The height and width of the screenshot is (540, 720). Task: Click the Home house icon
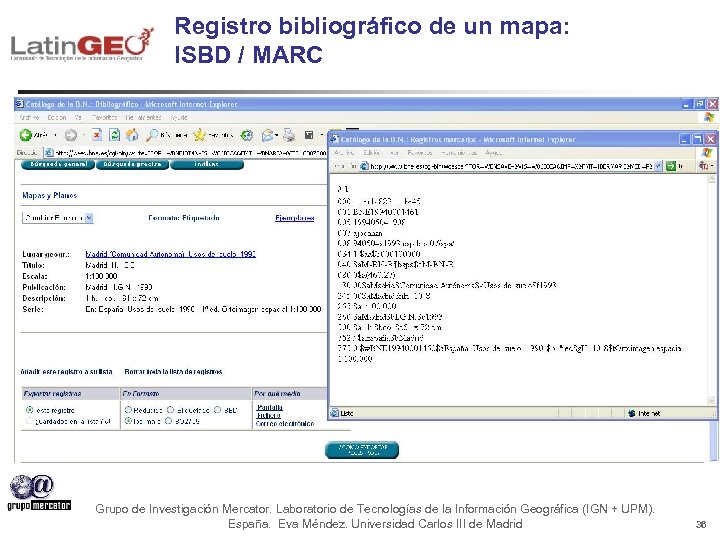pos(132,135)
